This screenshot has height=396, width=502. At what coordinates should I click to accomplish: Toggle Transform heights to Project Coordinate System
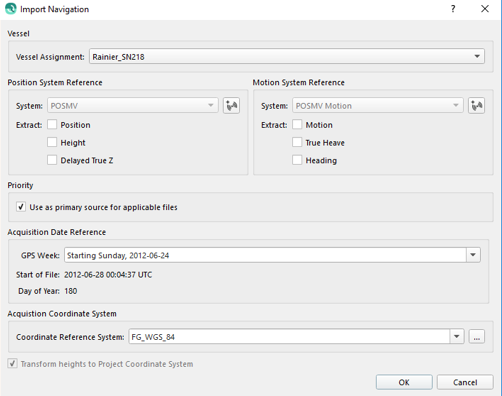(x=12, y=363)
